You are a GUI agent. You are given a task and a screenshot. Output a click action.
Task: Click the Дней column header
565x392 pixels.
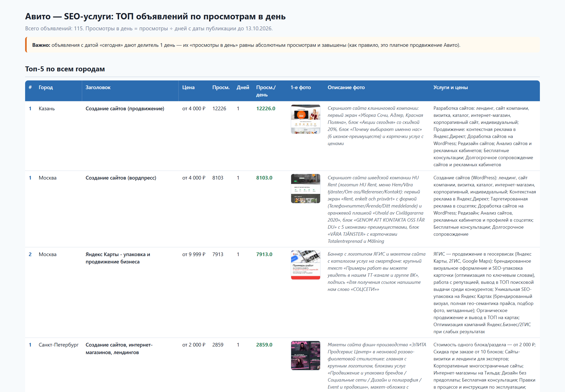(x=243, y=87)
